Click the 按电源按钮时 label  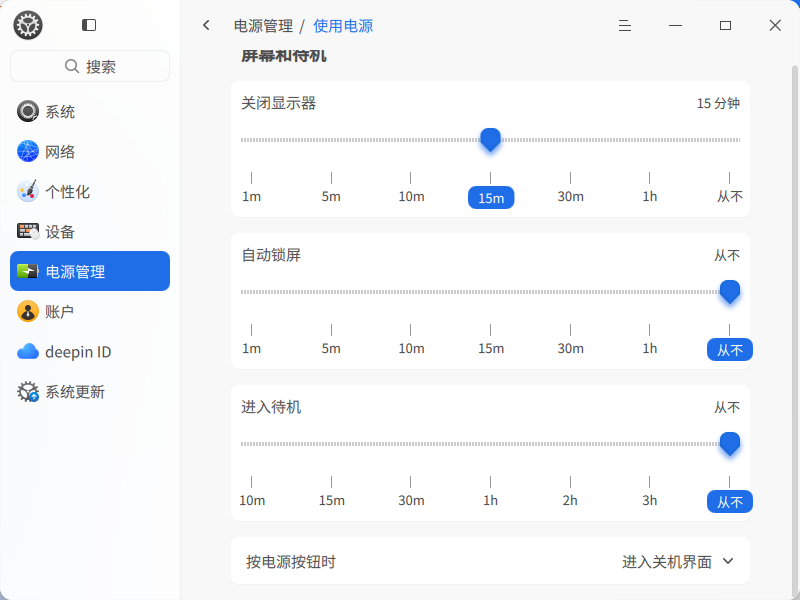click(x=291, y=562)
